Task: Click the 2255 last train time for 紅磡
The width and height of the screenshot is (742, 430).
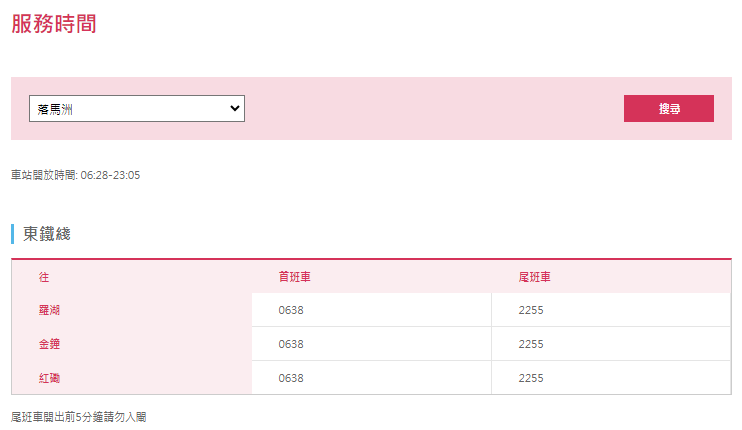Action: 531,378
